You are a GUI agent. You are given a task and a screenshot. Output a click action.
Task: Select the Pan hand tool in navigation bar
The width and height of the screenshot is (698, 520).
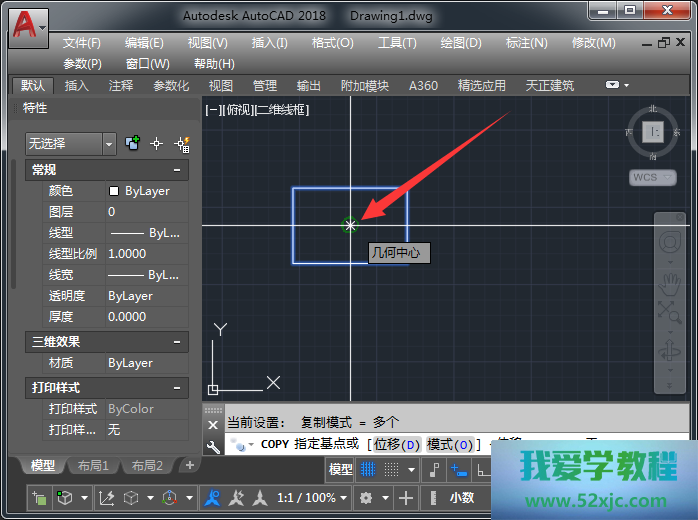[668, 282]
